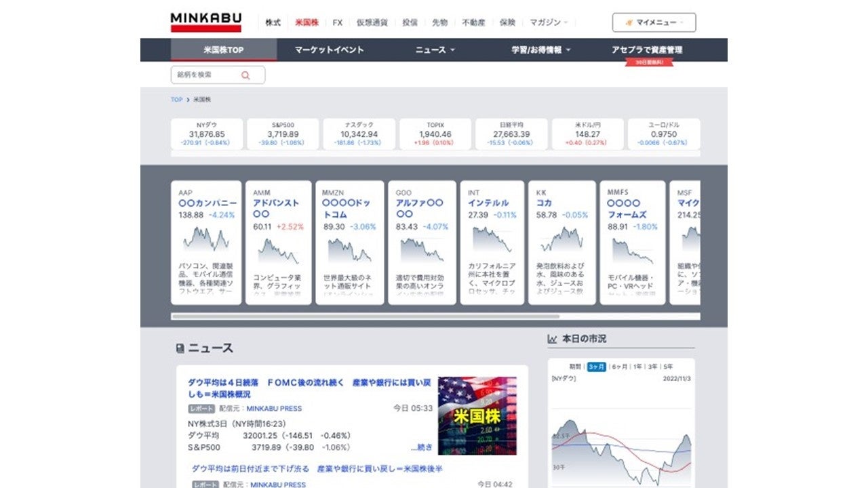Open the MMZN ドットコム stock card
Viewport: 868px width, 488px height.
[350, 242]
